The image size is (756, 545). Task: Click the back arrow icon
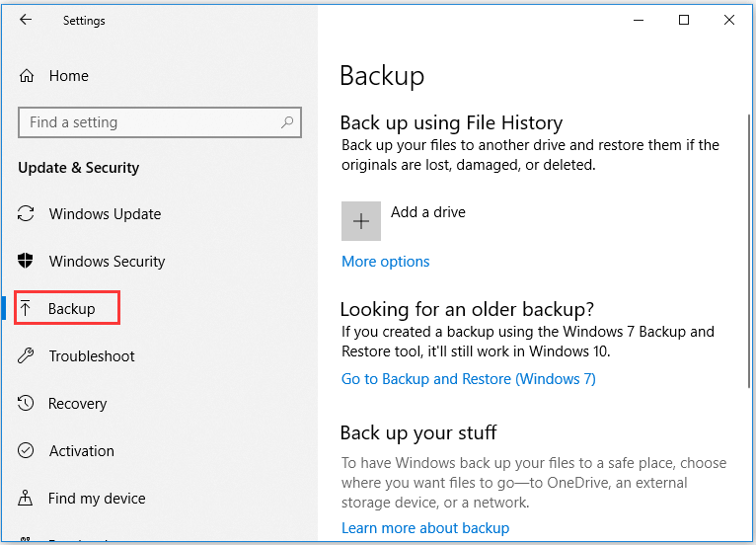pyautogui.click(x=26, y=20)
